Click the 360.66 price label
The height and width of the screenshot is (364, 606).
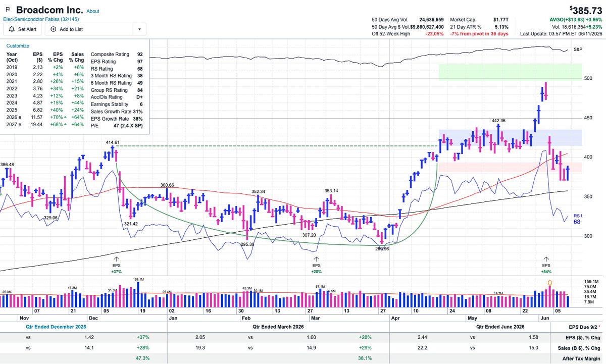167,185
